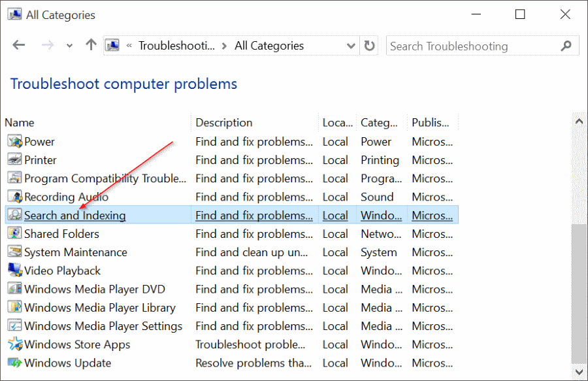Open the recent locations dropdown arrow
This screenshot has width=588, height=381.
(x=69, y=46)
